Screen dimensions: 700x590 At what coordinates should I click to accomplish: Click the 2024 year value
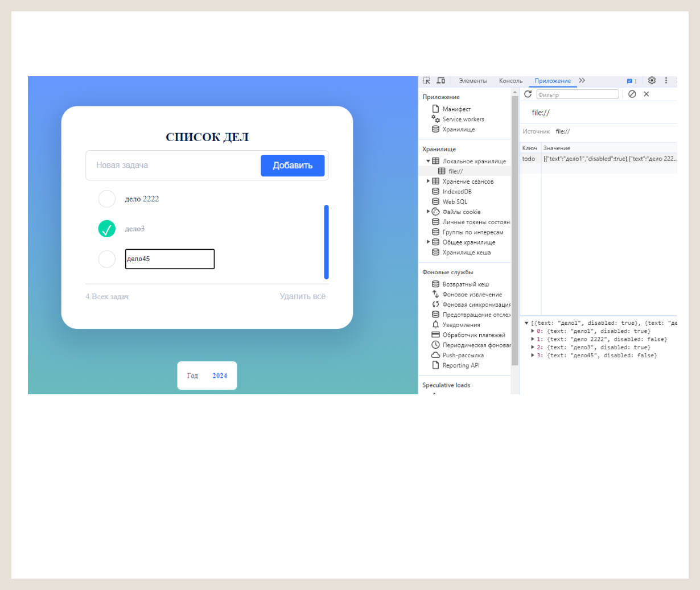point(220,376)
